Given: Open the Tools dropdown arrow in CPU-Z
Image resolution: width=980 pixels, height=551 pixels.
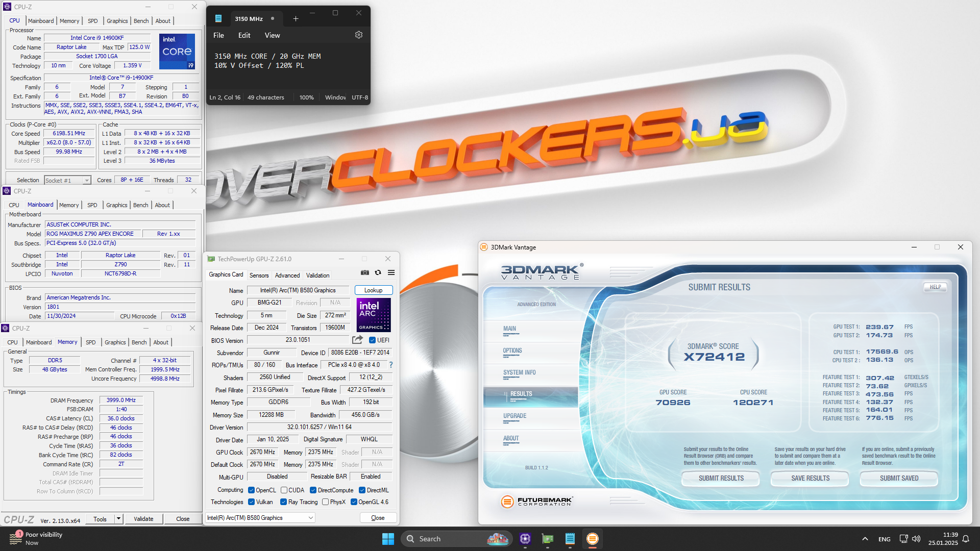Looking at the screenshot, I should point(118,519).
